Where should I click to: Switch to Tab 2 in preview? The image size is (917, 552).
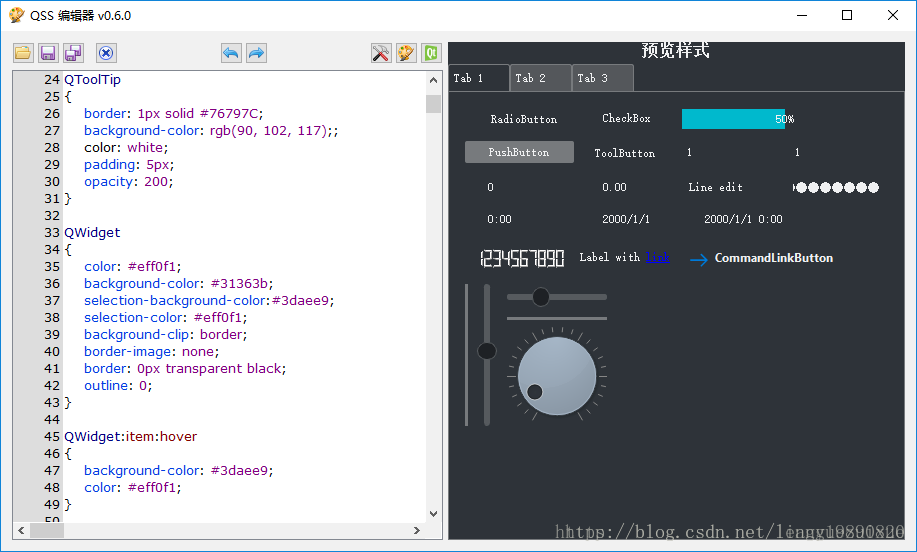(x=541, y=78)
